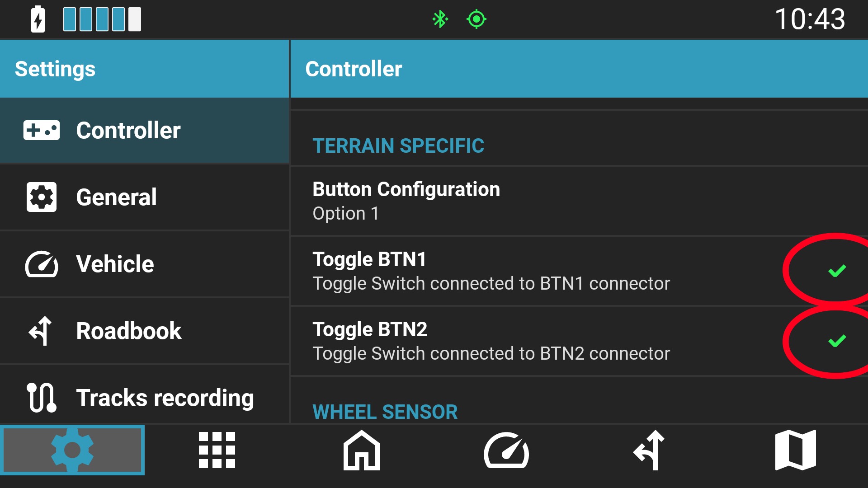868x488 pixels.
Task: Click the Toggle BTN2 description text
Action: [x=491, y=354]
